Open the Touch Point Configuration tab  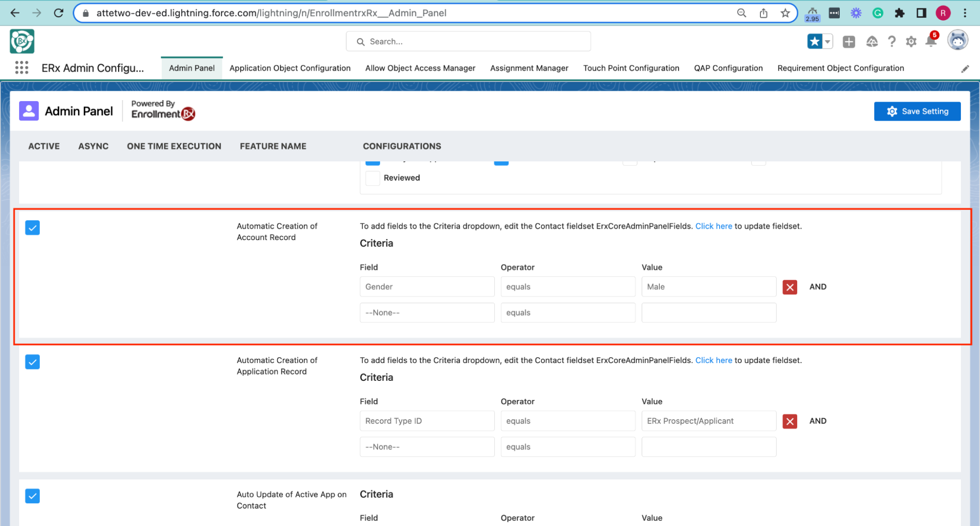click(631, 68)
